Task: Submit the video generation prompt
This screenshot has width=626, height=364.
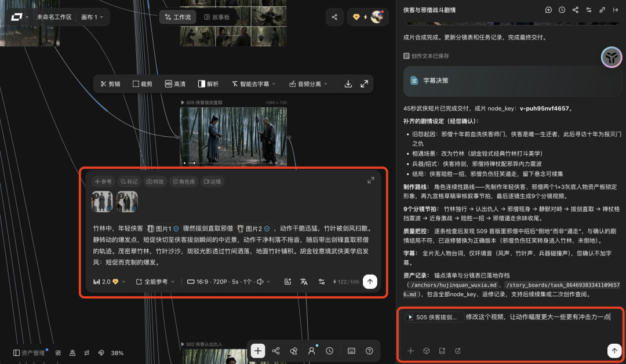Action: 370,282
